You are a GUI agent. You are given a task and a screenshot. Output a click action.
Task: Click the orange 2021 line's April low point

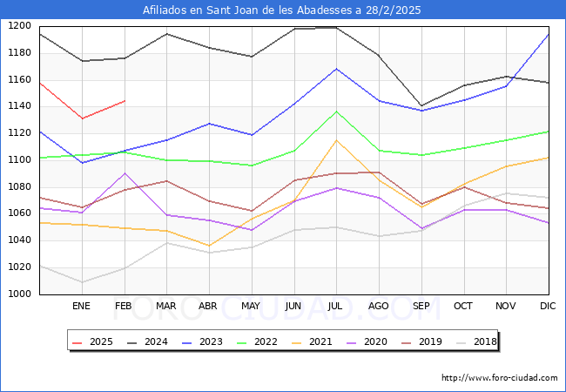pyautogui.click(x=209, y=246)
